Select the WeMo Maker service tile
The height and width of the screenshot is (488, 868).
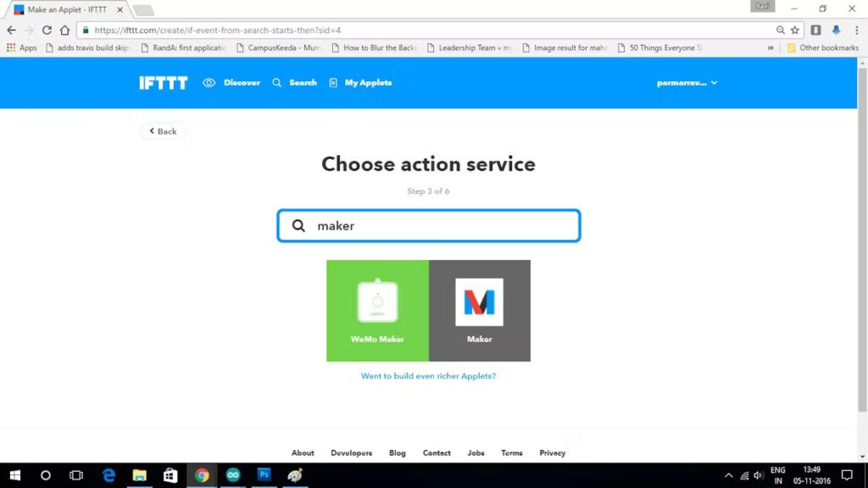tap(377, 311)
